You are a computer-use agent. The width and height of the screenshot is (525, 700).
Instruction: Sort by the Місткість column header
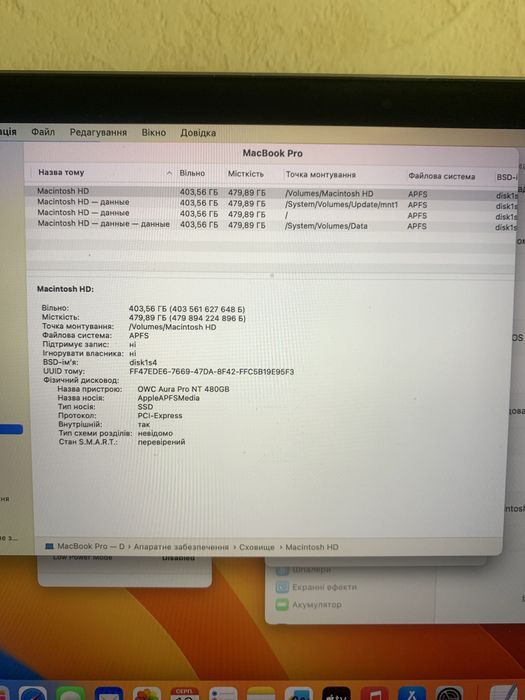coord(246,174)
